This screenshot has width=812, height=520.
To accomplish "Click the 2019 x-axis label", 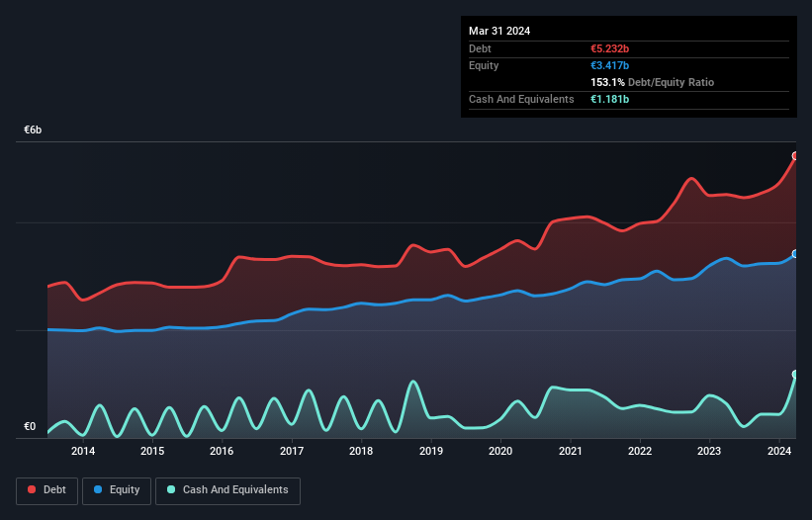I will coord(431,451).
